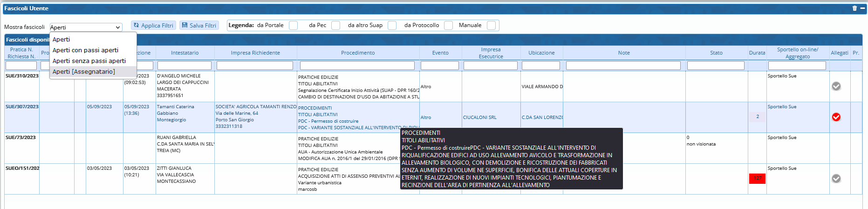The image size is (868, 209).
Task: Click the red checkmark for SUE/307/2023
Action: 836,117
